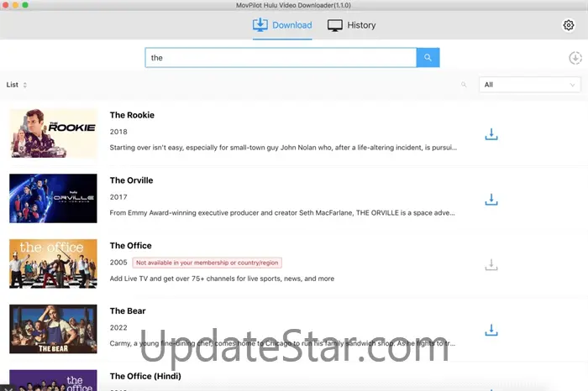Toggle the List view sort selector

(x=17, y=85)
